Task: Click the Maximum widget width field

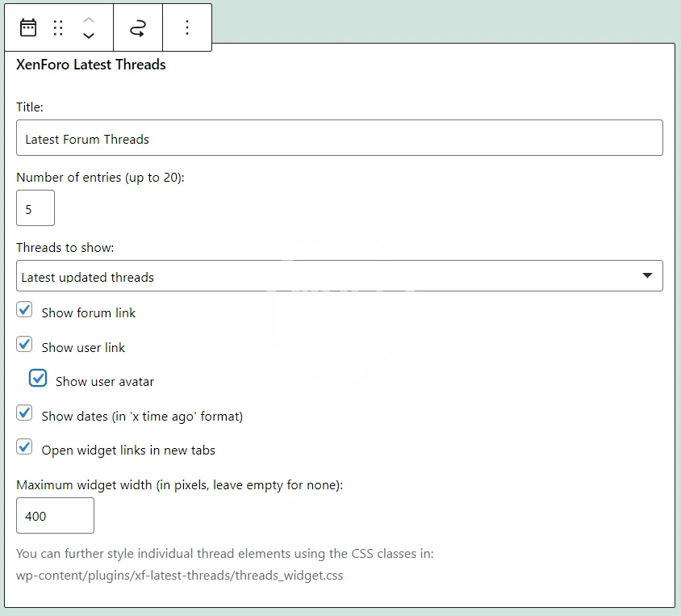Action: 55,516
